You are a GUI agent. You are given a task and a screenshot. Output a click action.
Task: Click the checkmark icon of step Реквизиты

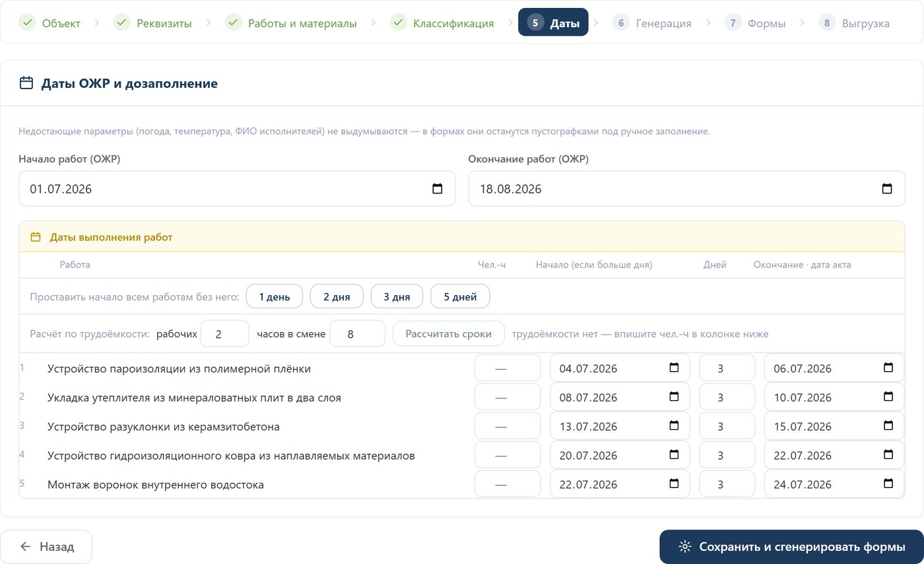pyautogui.click(x=122, y=22)
